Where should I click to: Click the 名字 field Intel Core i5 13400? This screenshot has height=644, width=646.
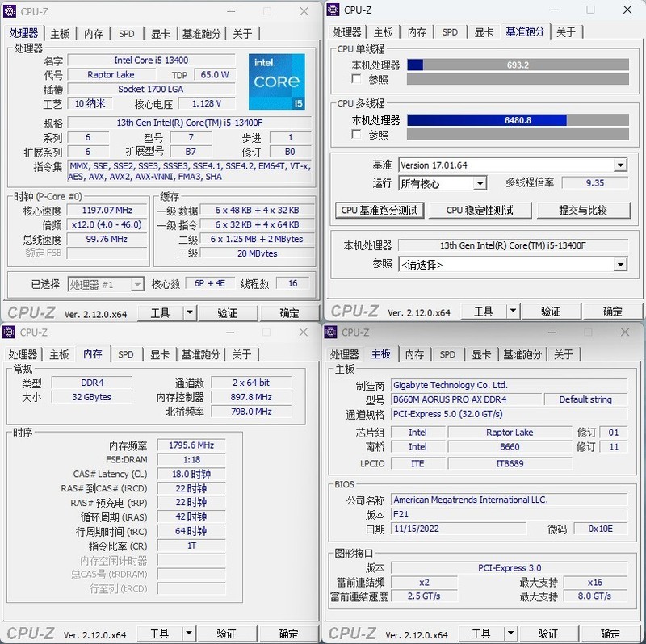coord(151,61)
